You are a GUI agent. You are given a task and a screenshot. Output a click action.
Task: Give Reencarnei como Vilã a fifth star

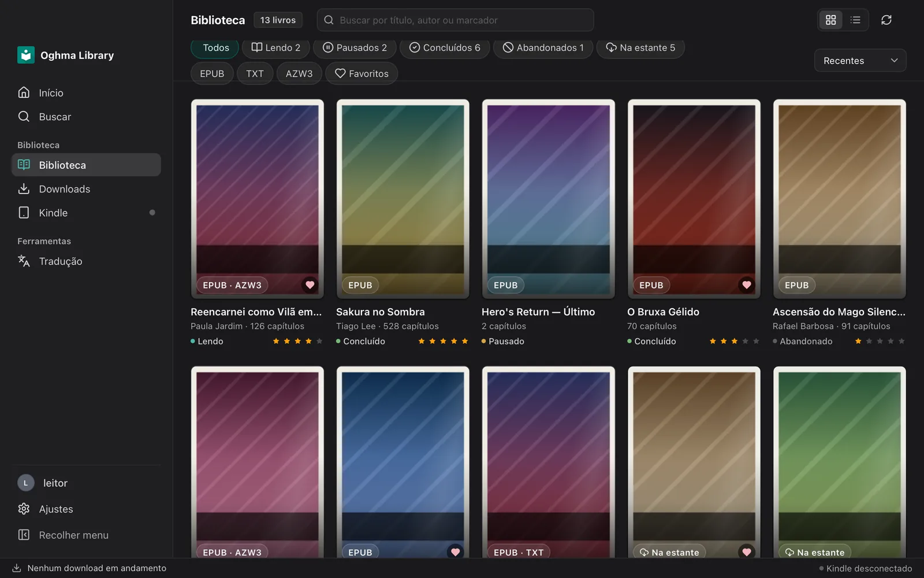point(319,342)
